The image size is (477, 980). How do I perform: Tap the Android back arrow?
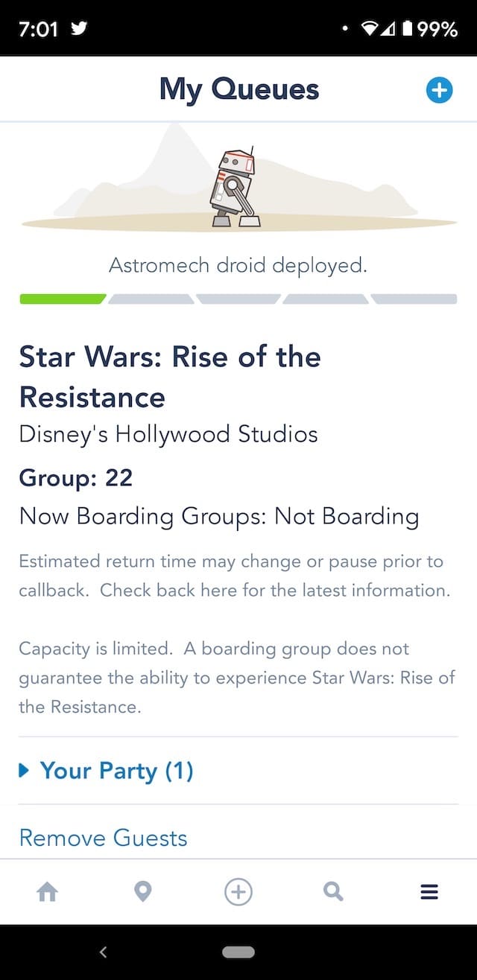(104, 952)
